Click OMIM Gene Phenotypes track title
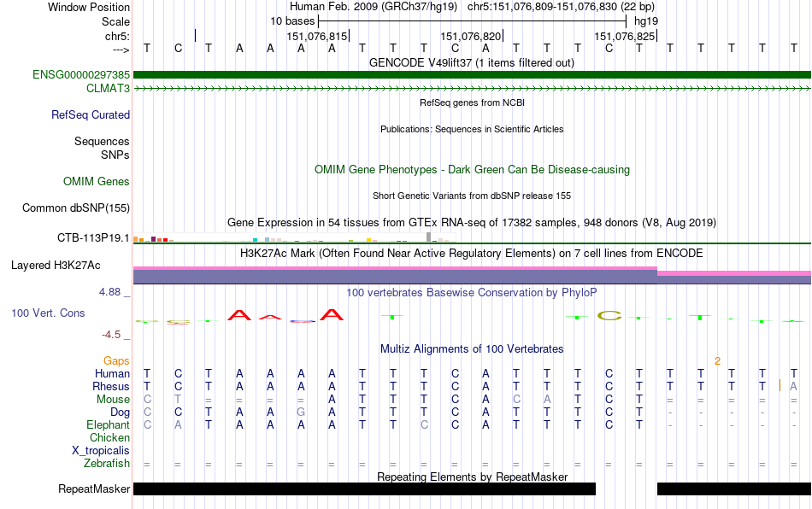Image resolution: width=812 pixels, height=509 pixels. pos(472,170)
